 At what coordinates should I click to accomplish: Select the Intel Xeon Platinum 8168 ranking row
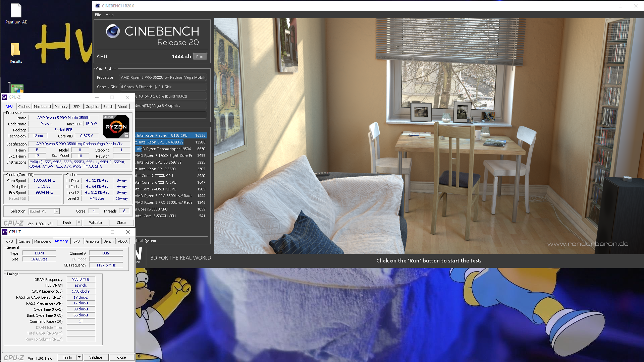[171, 135]
